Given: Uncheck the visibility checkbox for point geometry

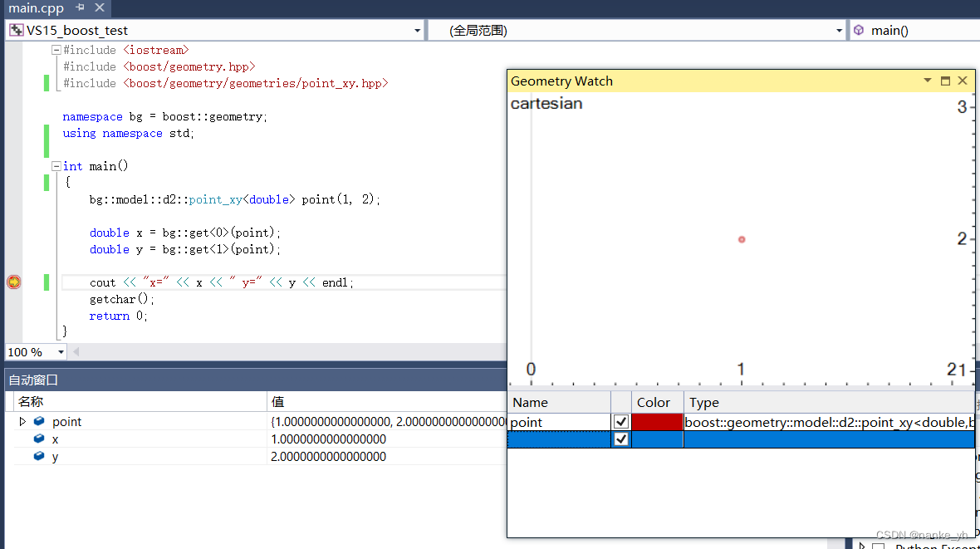Looking at the screenshot, I should pos(620,421).
